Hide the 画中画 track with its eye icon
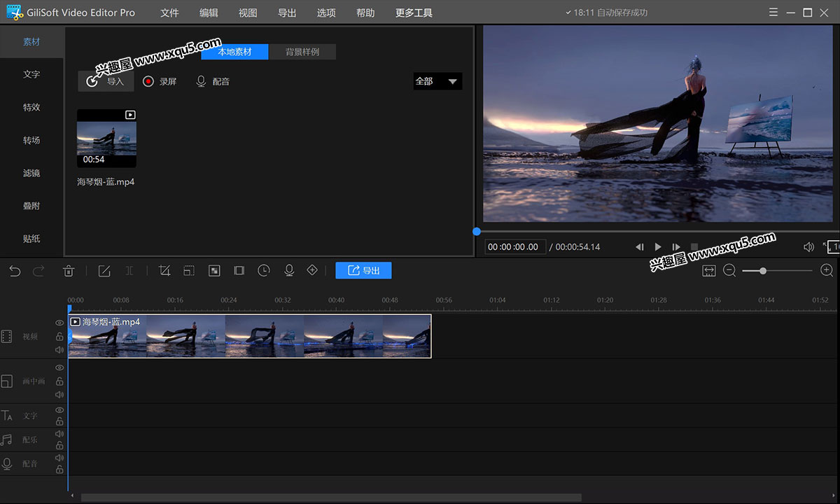This screenshot has width=840, height=504. pyautogui.click(x=59, y=368)
